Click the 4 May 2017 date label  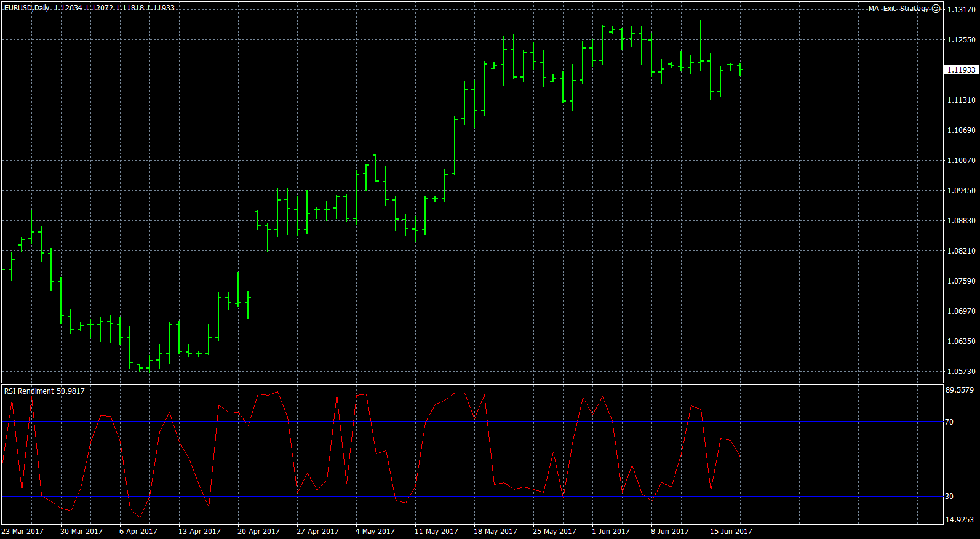(375, 532)
